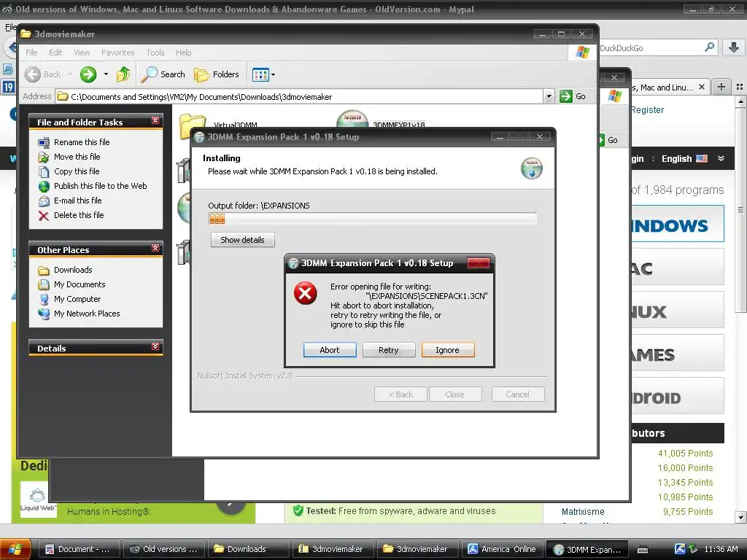The height and width of the screenshot is (560, 747).
Task: Expand the address bar dropdown
Action: [549, 97]
